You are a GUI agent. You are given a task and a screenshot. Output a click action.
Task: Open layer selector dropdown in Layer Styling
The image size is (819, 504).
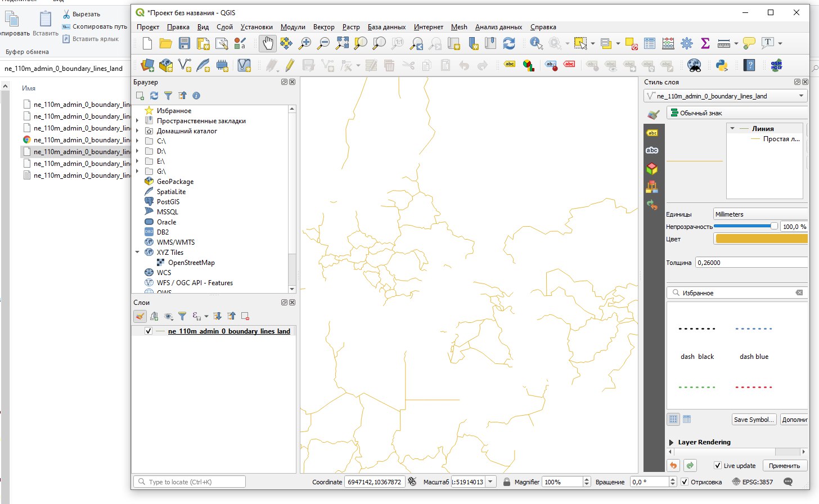pos(726,96)
